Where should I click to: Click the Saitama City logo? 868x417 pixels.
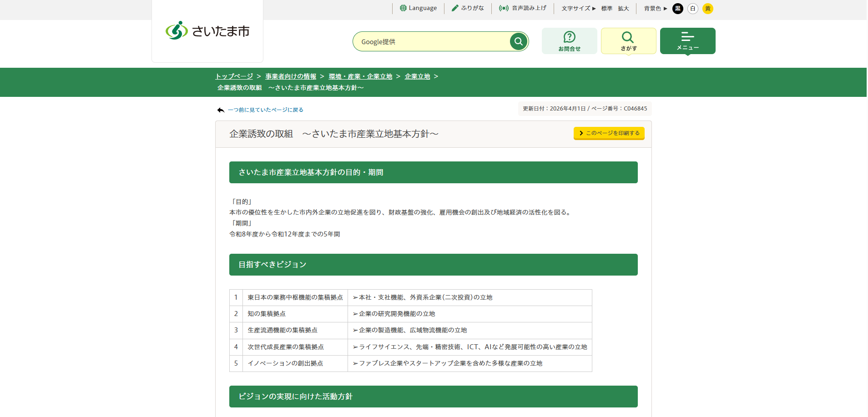pos(207,31)
